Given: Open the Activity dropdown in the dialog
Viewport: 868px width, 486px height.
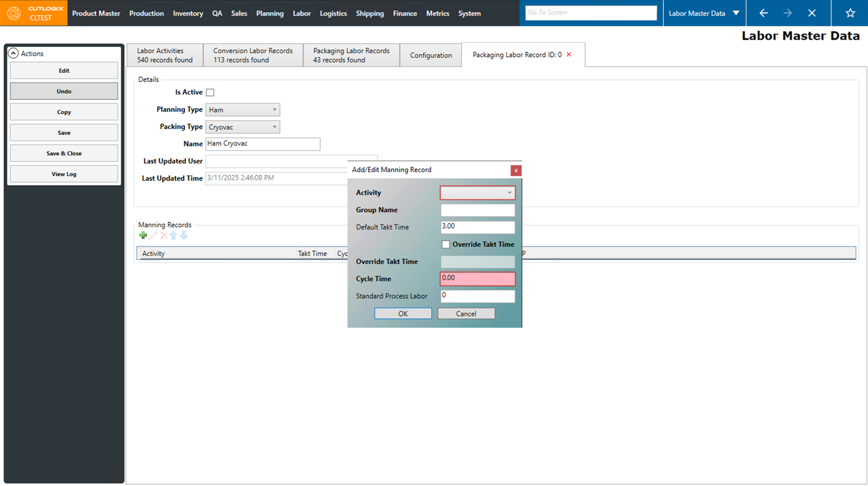Looking at the screenshot, I should click(x=477, y=193).
